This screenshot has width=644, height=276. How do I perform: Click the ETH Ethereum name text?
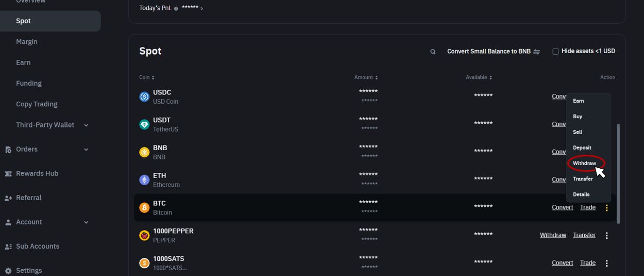(x=166, y=185)
